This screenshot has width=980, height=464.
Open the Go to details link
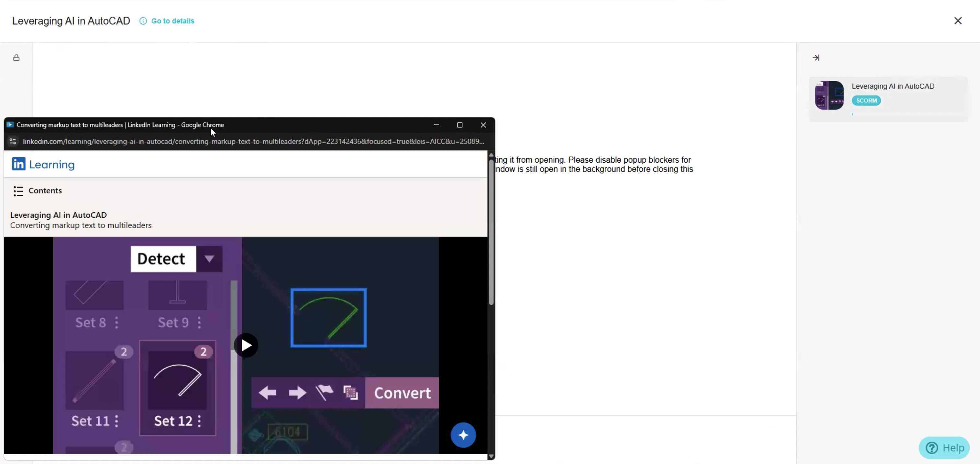point(172,21)
